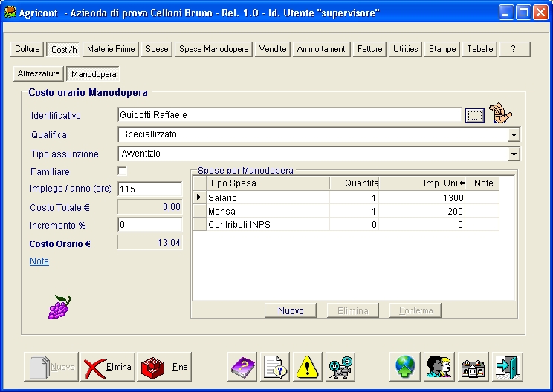Viewport: 553px width, 392px height.
Task: Click the hand icon beside Identificativo
Action: pos(502,114)
